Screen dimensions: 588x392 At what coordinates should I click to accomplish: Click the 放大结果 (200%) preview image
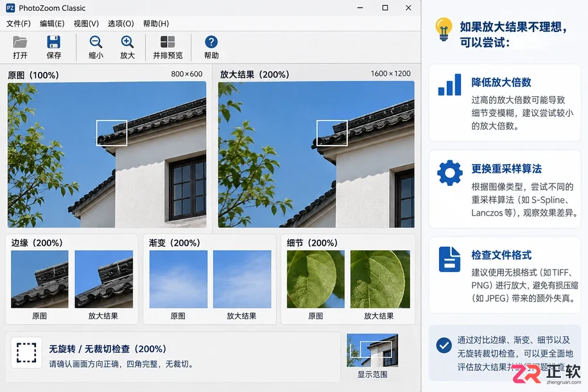[x=316, y=155]
